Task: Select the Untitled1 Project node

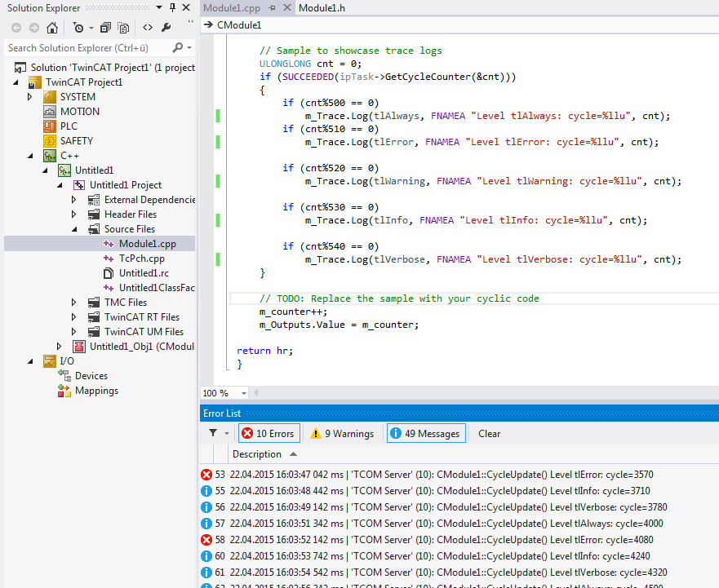Action: pyautogui.click(x=126, y=184)
